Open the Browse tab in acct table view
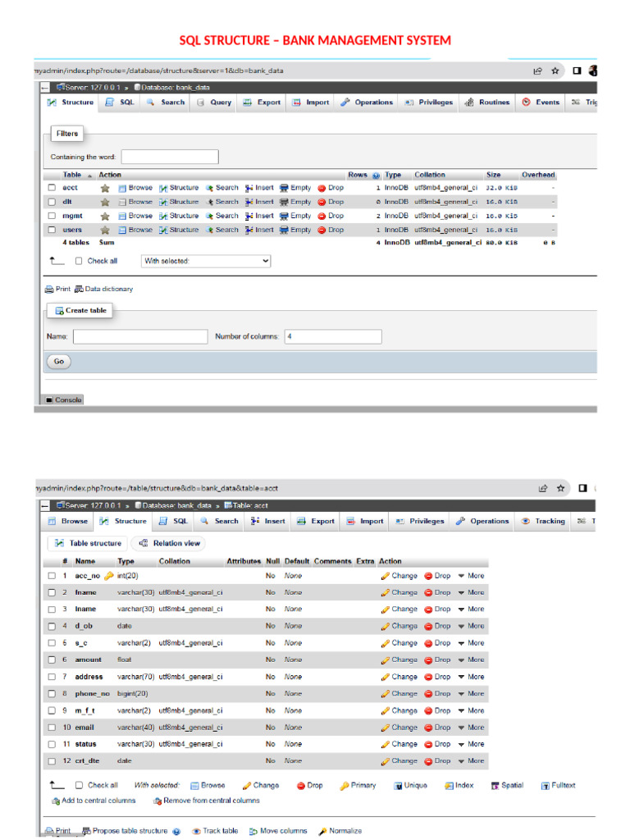630x840 pixels. coord(68,521)
